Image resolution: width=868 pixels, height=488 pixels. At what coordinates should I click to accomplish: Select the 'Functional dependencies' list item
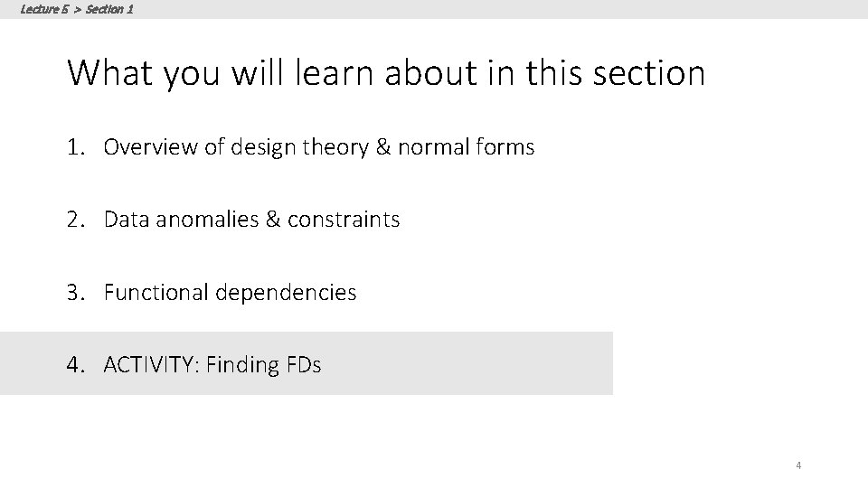click(230, 293)
